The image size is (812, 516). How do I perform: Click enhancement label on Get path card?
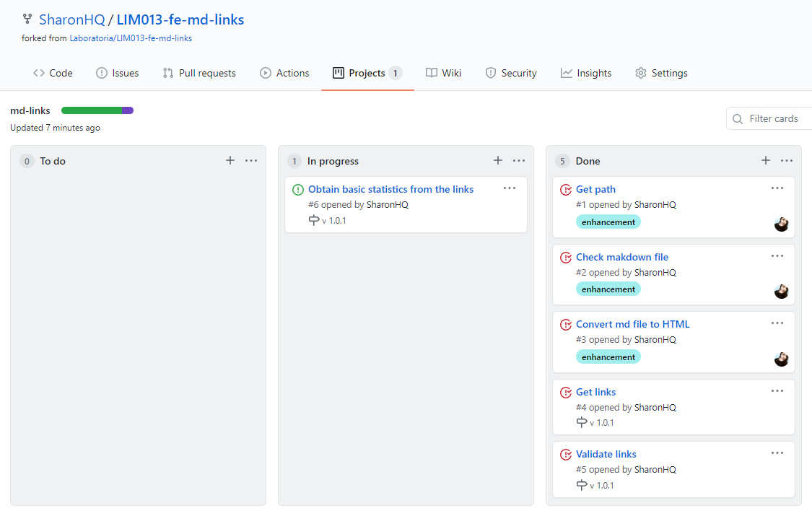pos(608,222)
